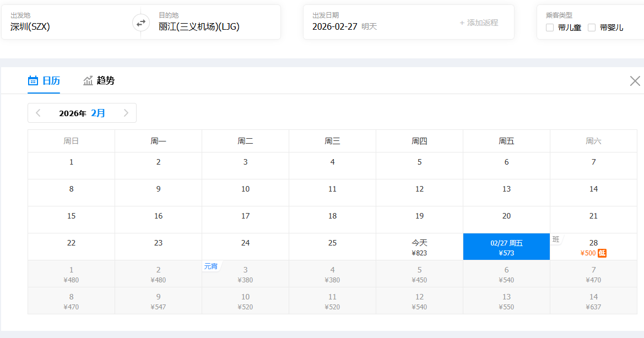Click the trend chart icon beside 趋势
This screenshot has height=338, width=644.
[88, 81]
